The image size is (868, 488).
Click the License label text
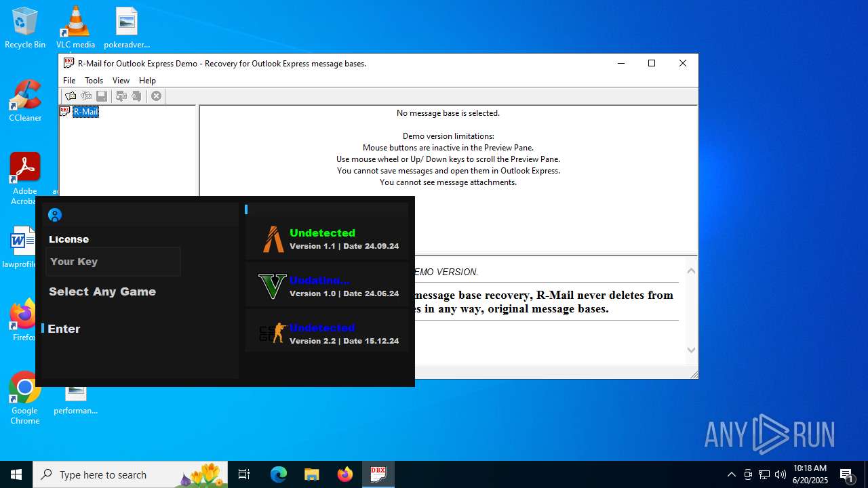point(68,239)
